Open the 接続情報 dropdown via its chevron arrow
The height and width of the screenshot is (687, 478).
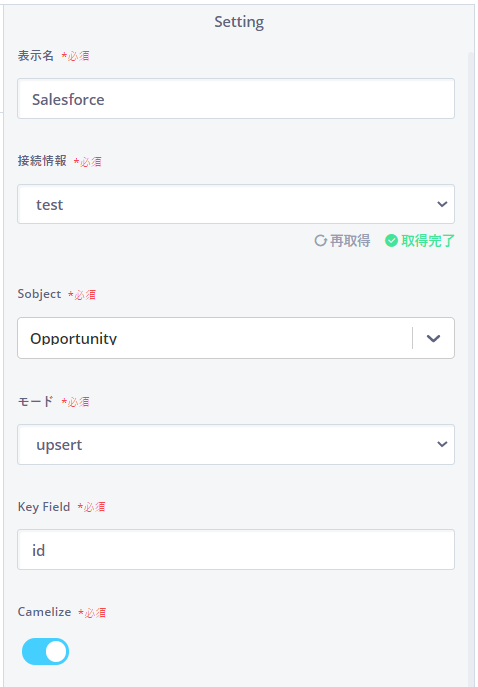tap(442, 204)
